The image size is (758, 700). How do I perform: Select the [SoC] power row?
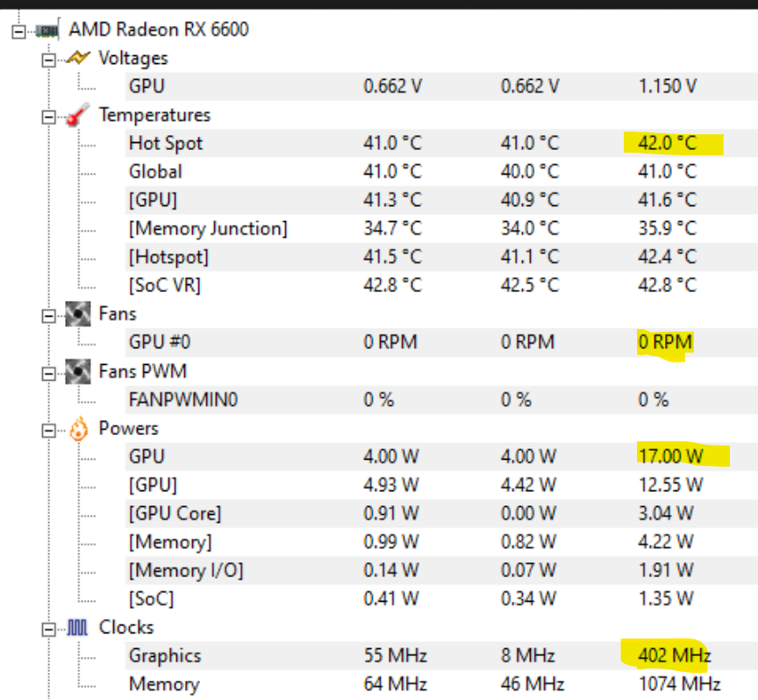point(441,599)
